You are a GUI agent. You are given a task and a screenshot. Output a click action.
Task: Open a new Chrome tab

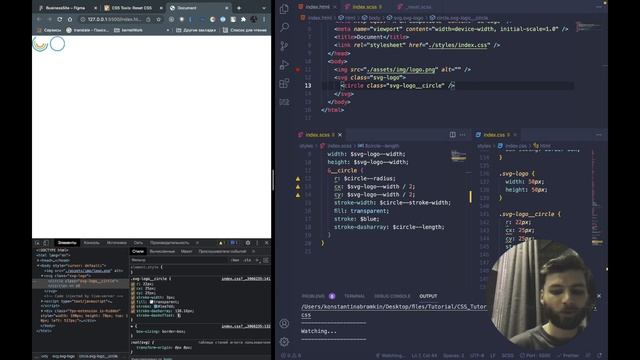tap(239, 8)
